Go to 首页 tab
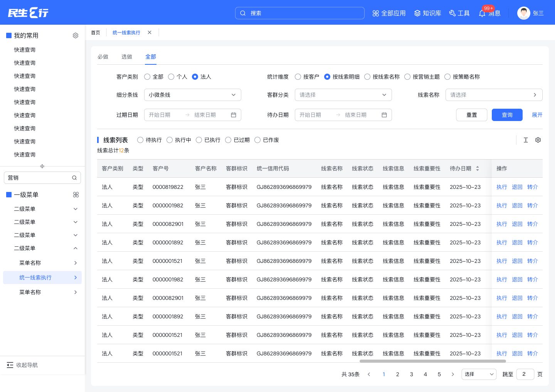Image resolution: width=555 pixels, height=392 pixels. pos(96,33)
